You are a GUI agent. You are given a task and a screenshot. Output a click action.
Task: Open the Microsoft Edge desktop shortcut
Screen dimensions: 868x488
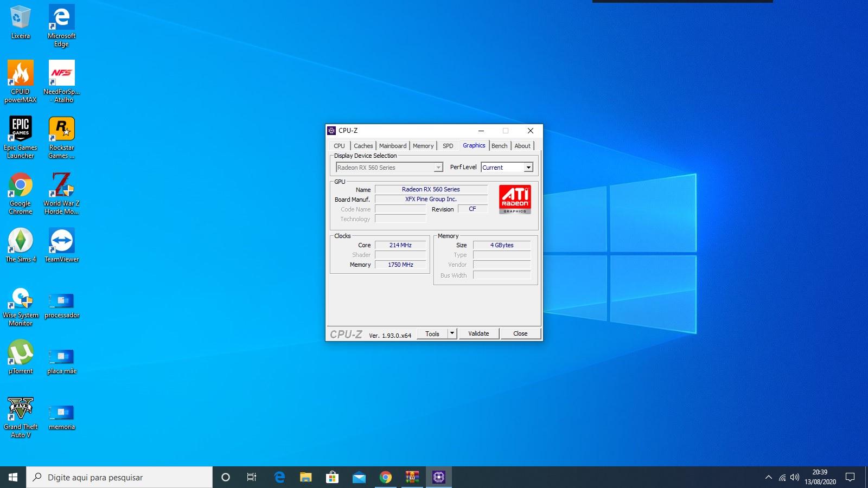(61, 25)
